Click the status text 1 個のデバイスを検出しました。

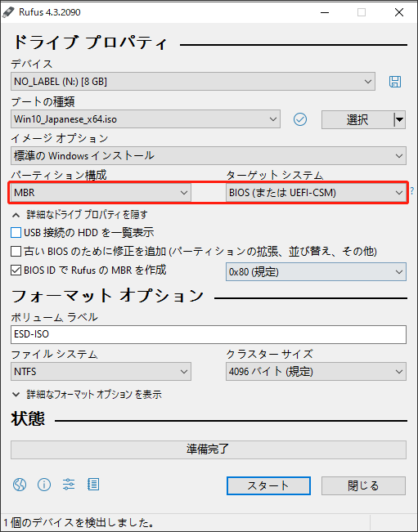click(79, 522)
